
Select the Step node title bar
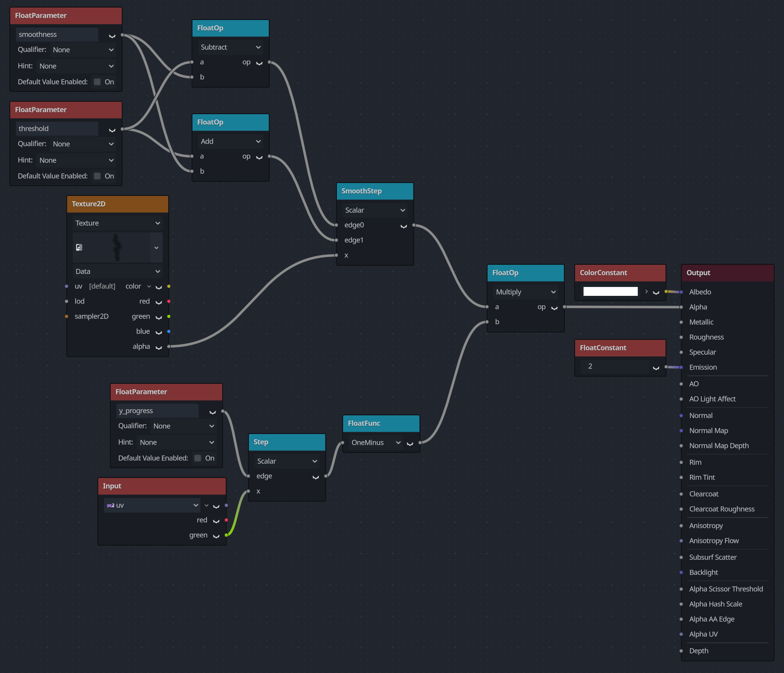(x=287, y=442)
